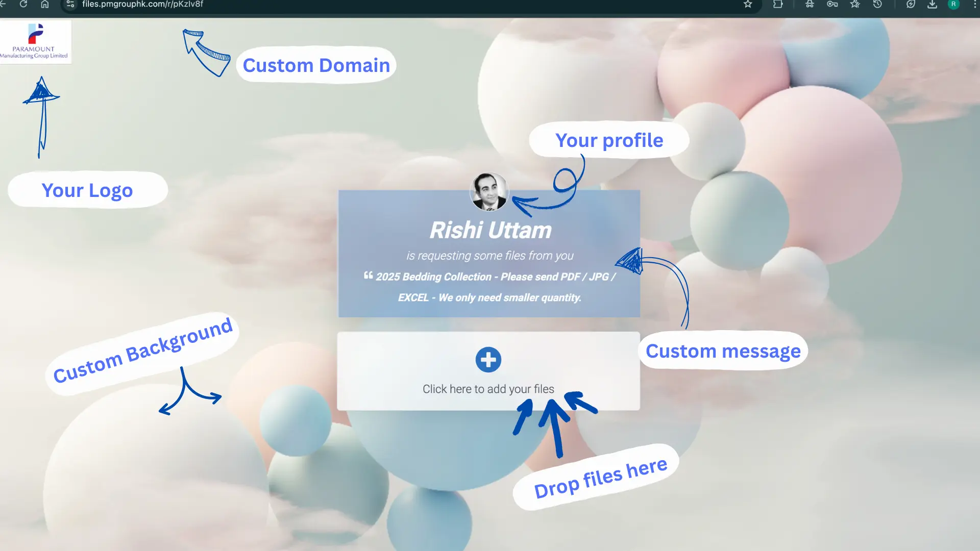Open the browser home page
Screen dimensions: 980x551
(x=44, y=5)
